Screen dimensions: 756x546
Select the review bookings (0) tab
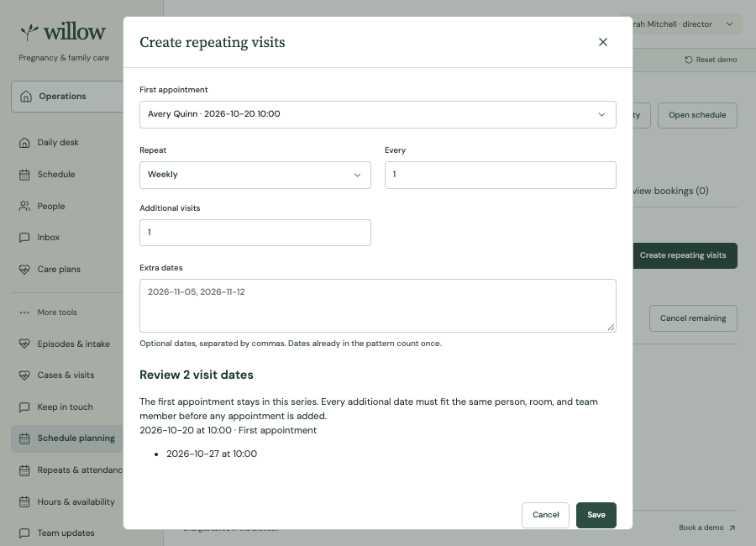670,191
